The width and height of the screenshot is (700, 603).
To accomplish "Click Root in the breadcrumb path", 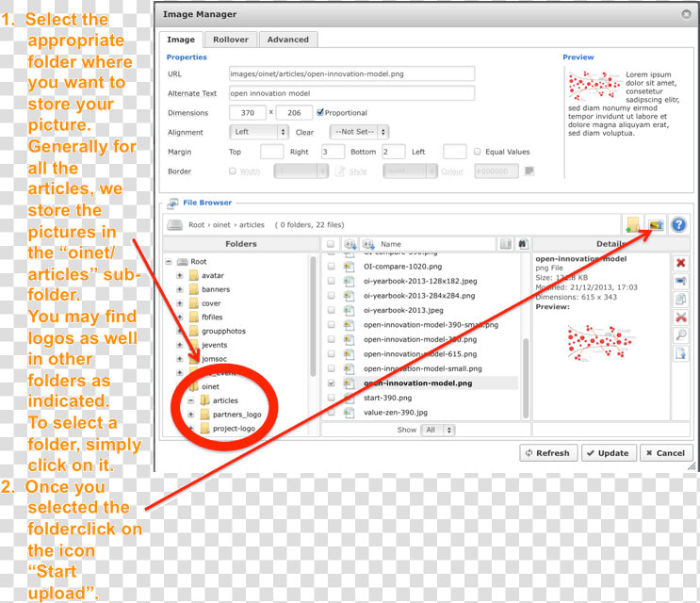I will [x=196, y=225].
